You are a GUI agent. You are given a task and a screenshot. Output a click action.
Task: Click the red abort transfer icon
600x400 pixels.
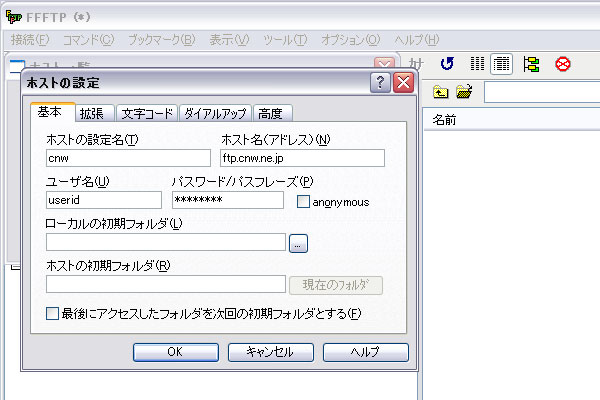562,64
